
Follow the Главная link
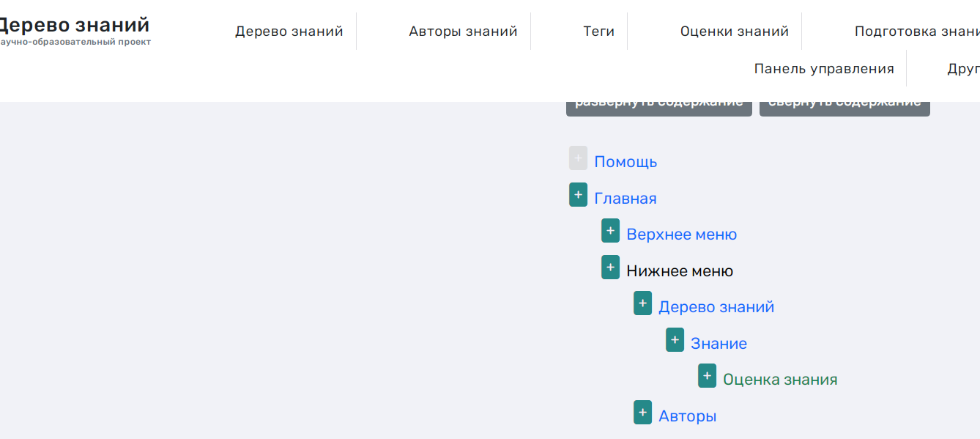click(x=625, y=197)
